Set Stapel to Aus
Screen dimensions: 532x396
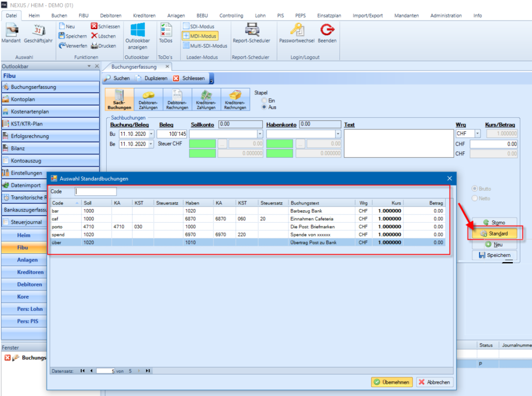point(264,107)
